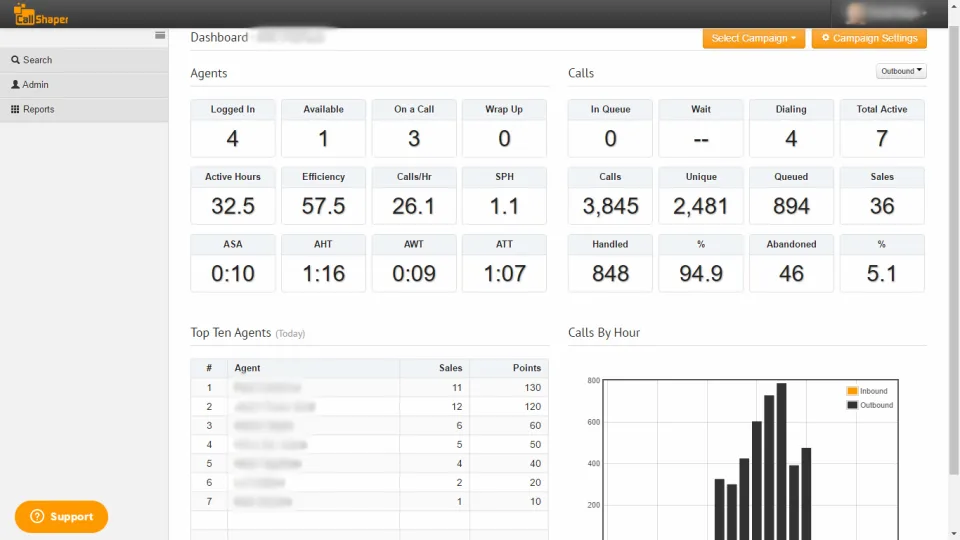Click the Admin person icon
This screenshot has width=960, height=540.
click(x=15, y=84)
